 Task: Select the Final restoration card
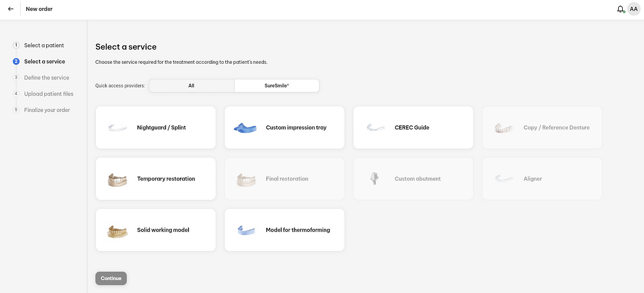pos(284,179)
